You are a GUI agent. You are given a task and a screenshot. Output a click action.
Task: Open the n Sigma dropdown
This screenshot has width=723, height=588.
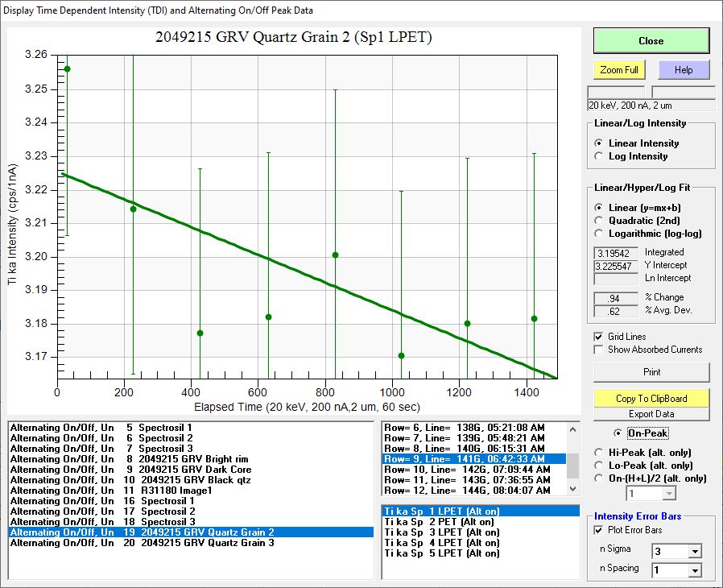tap(695, 552)
